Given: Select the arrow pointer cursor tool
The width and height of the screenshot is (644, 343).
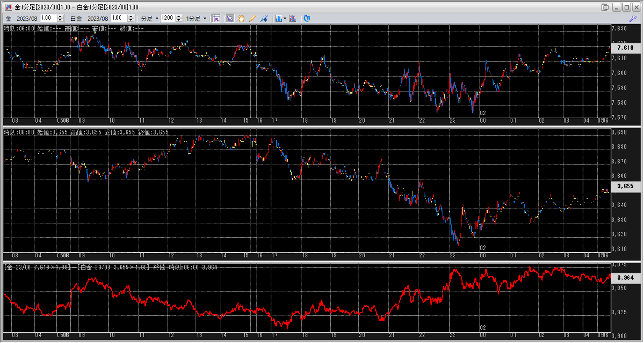Looking at the screenshot, I should 230,18.
